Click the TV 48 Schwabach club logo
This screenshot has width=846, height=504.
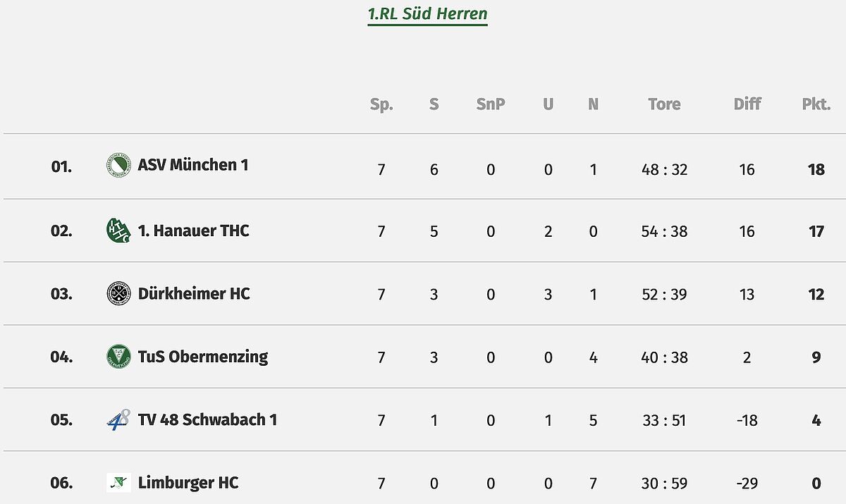pyautogui.click(x=118, y=419)
